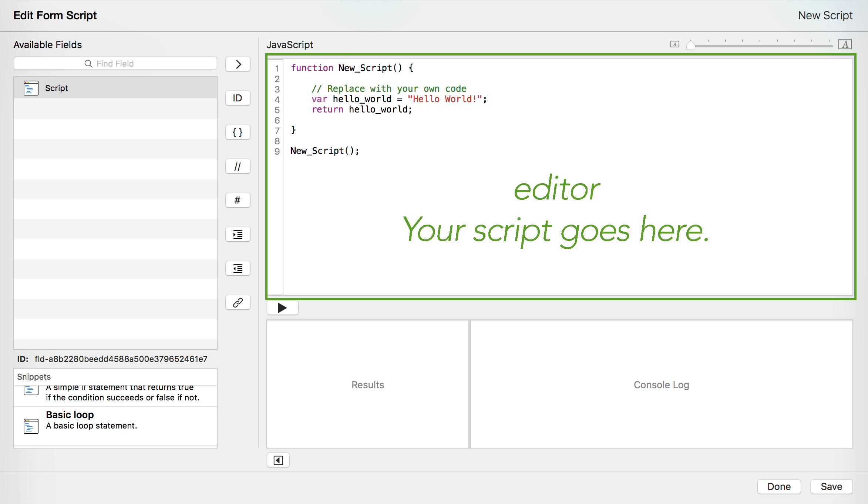
Task: Increase indent of selected code
Action: (x=238, y=234)
